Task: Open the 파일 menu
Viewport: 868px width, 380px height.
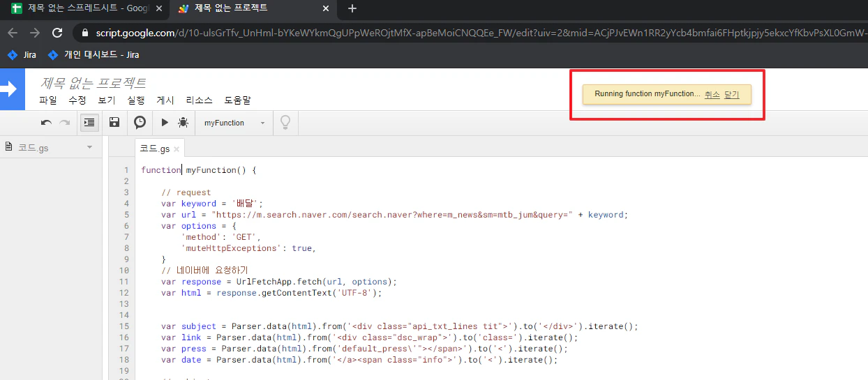Action: 48,100
